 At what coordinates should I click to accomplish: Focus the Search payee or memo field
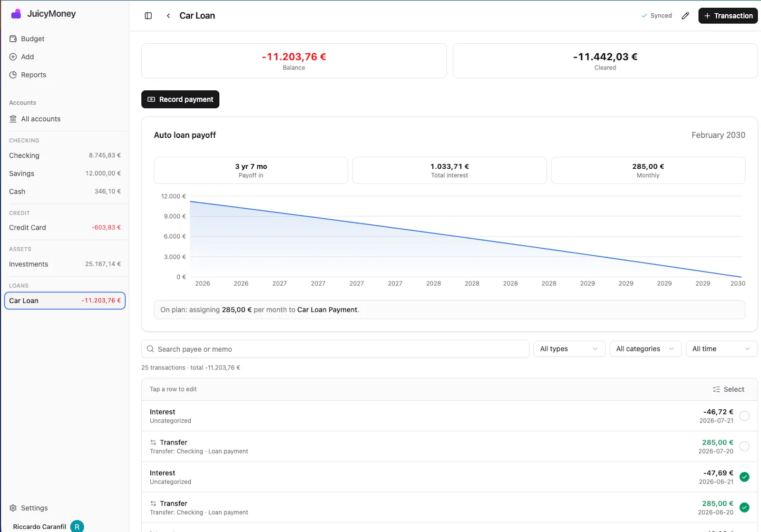(x=335, y=349)
